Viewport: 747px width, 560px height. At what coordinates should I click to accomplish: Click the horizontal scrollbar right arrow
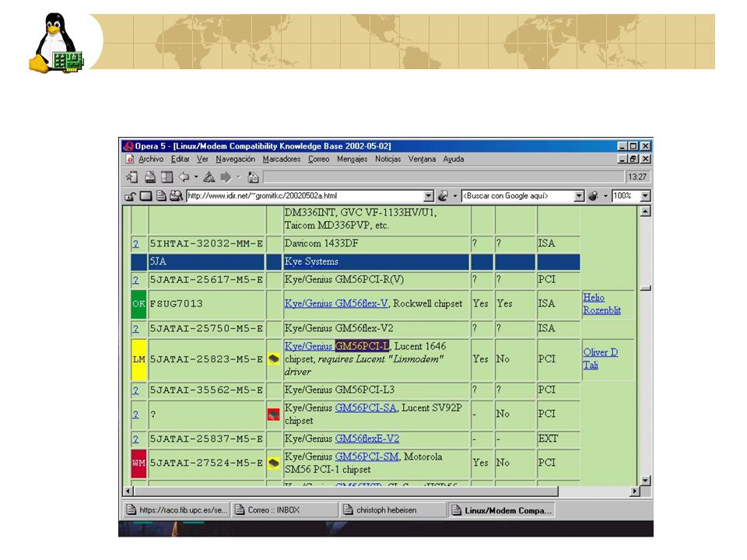coord(634,491)
